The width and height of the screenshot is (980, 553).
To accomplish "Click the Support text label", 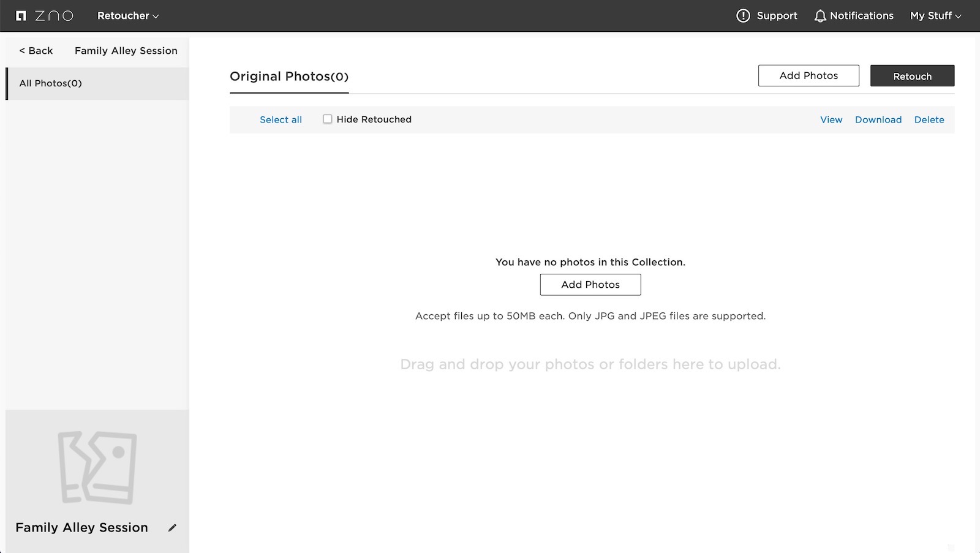I will point(777,16).
